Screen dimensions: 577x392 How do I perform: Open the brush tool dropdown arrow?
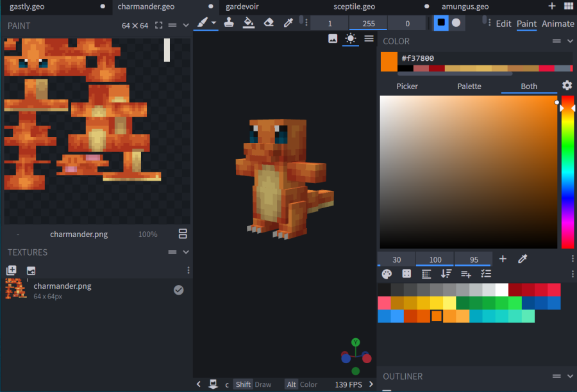click(213, 23)
